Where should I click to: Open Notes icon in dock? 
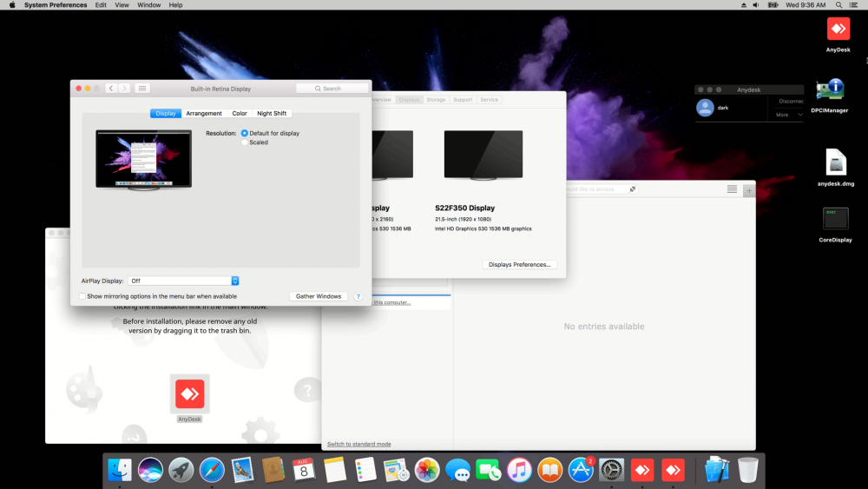pyautogui.click(x=335, y=470)
